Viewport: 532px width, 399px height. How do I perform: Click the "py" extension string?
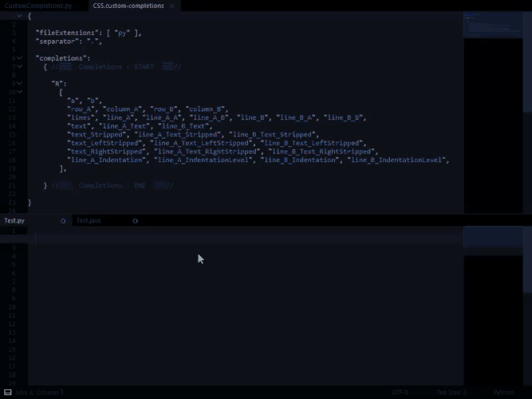122,33
